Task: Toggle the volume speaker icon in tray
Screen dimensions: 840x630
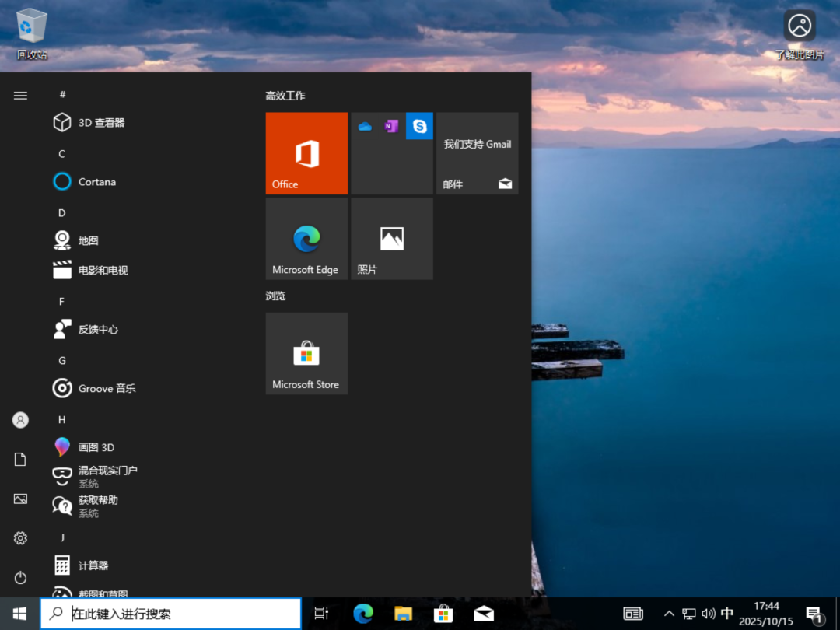Action: coord(708,614)
